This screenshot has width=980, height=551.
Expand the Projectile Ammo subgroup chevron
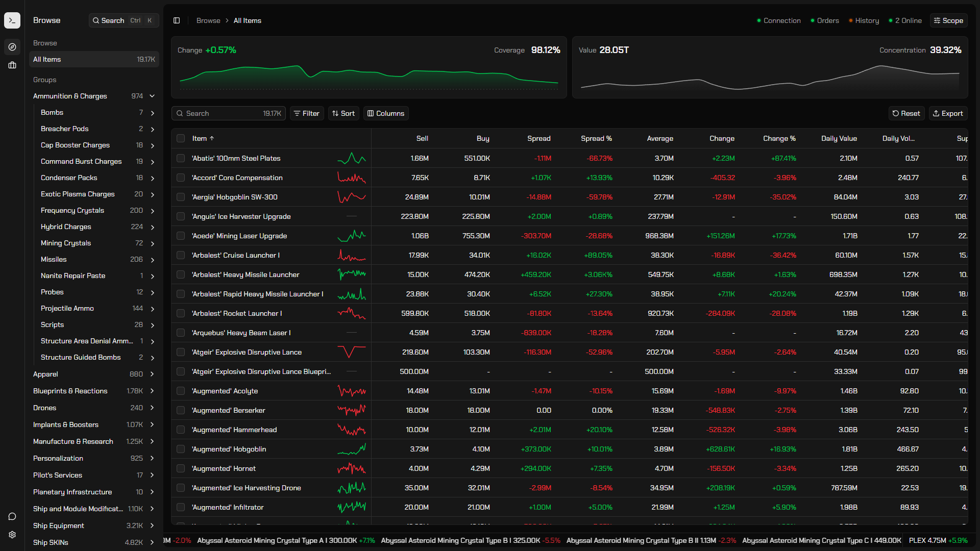(152, 309)
